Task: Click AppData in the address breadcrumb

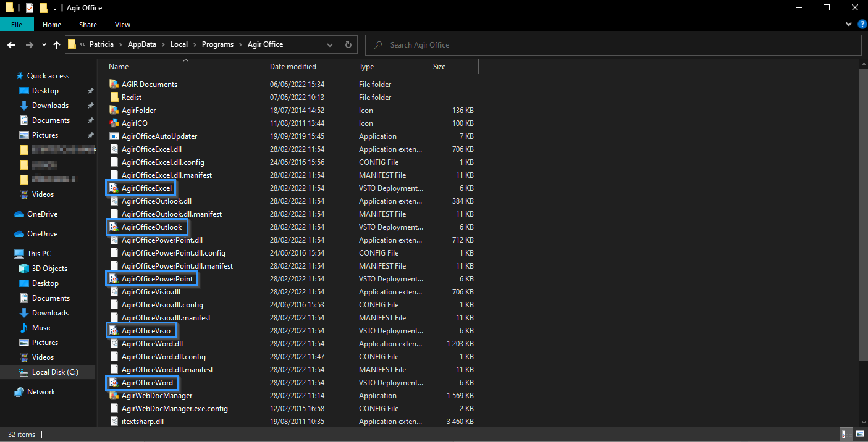Action: point(142,44)
